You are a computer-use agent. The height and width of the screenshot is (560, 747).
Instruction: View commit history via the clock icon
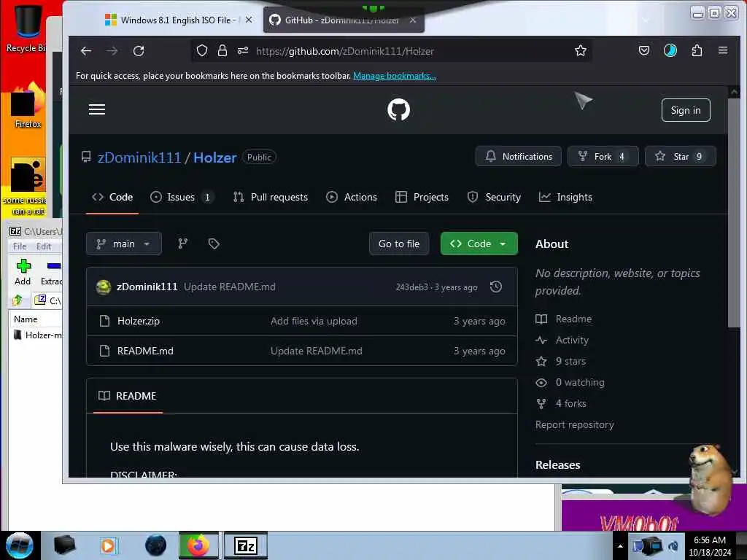tap(496, 287)
